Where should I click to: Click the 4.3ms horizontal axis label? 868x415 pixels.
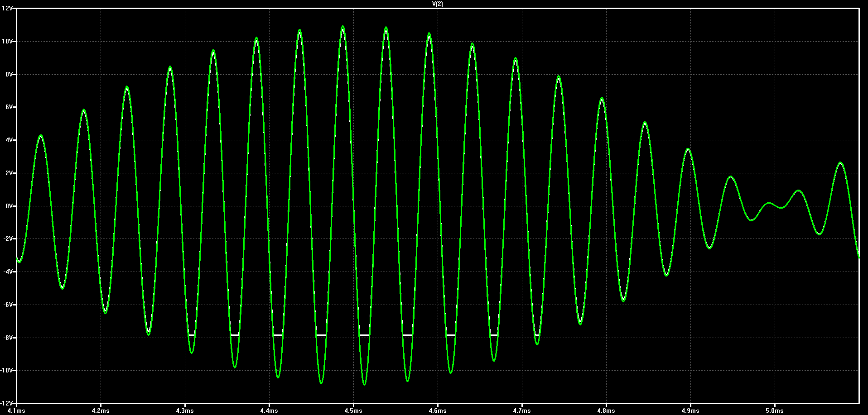point(185,411)
